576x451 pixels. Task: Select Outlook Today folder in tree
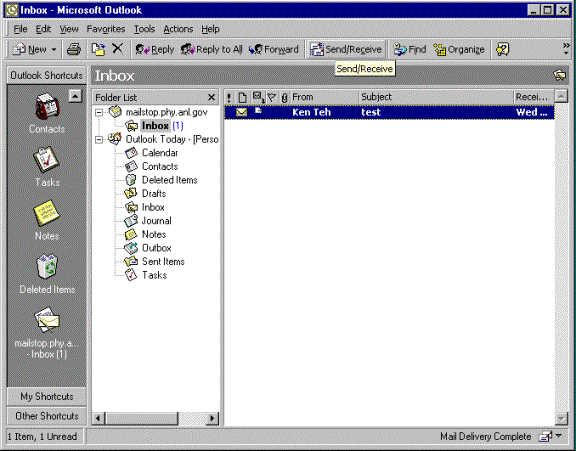(x=172, y=140)
